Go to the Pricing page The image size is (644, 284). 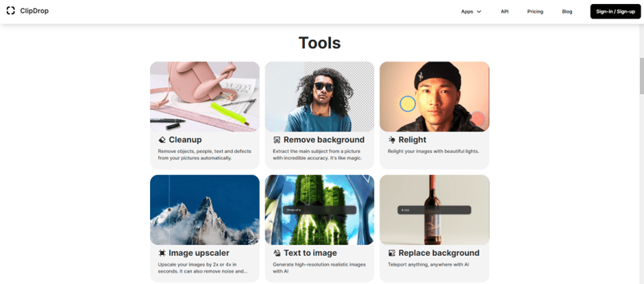(x=535, y=12)
